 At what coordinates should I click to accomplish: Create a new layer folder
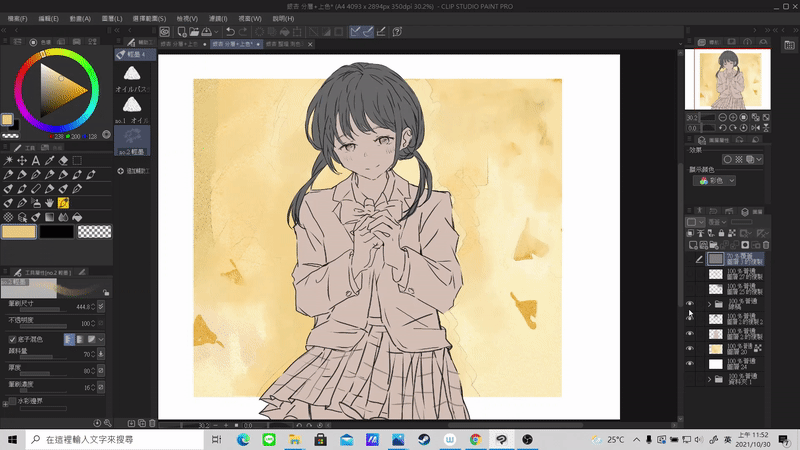coord(714,245)
